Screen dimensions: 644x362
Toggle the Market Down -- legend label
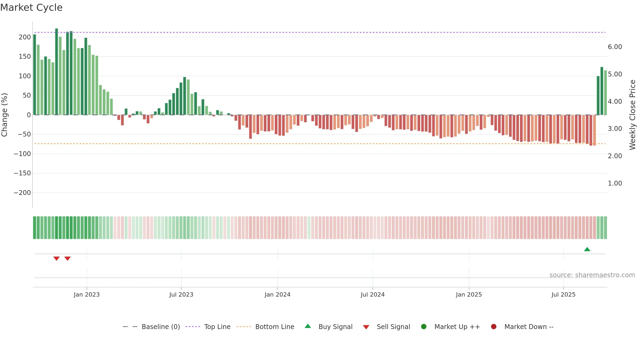point(529,327)
